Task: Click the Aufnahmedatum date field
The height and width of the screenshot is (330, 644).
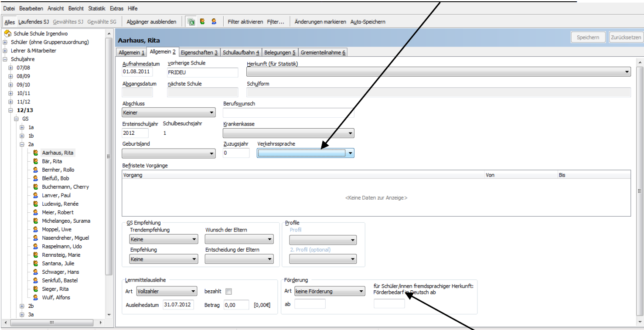Action: pos(138,72)
